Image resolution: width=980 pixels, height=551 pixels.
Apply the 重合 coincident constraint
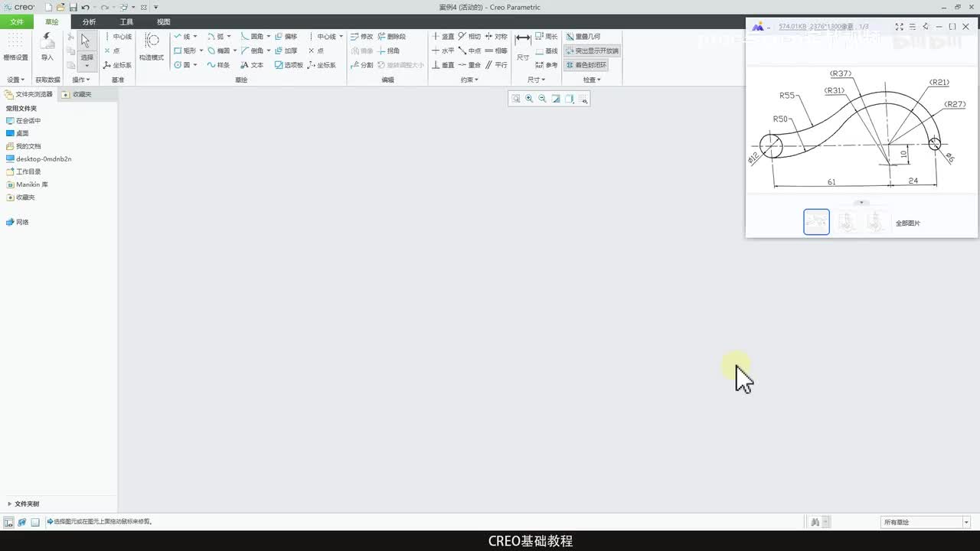pos(469,65)
